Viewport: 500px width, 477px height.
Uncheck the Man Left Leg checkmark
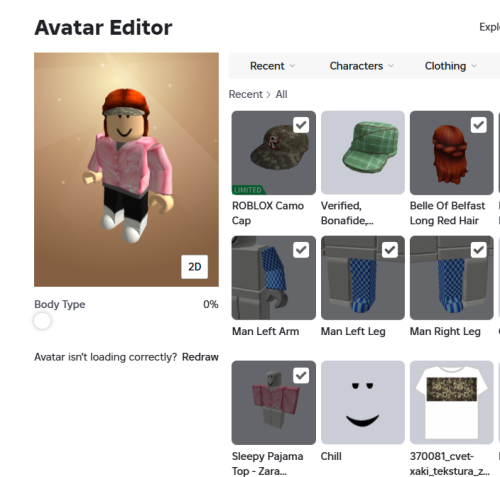click(x=390, y=250)
